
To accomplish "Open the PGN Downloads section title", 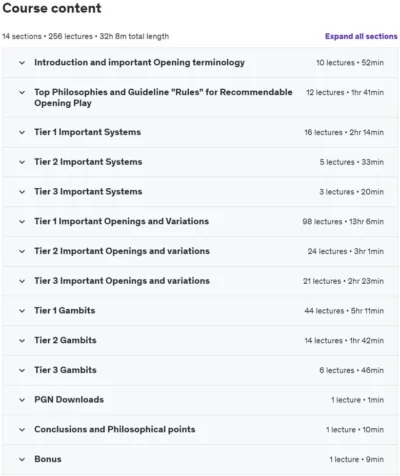I will pyautogui.click(x=69, y=399).
